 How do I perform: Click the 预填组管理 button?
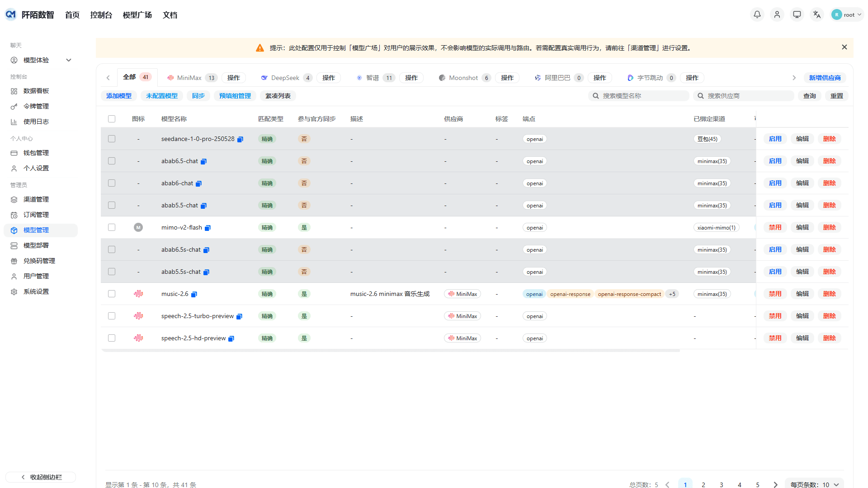click(x=235, y=96)
